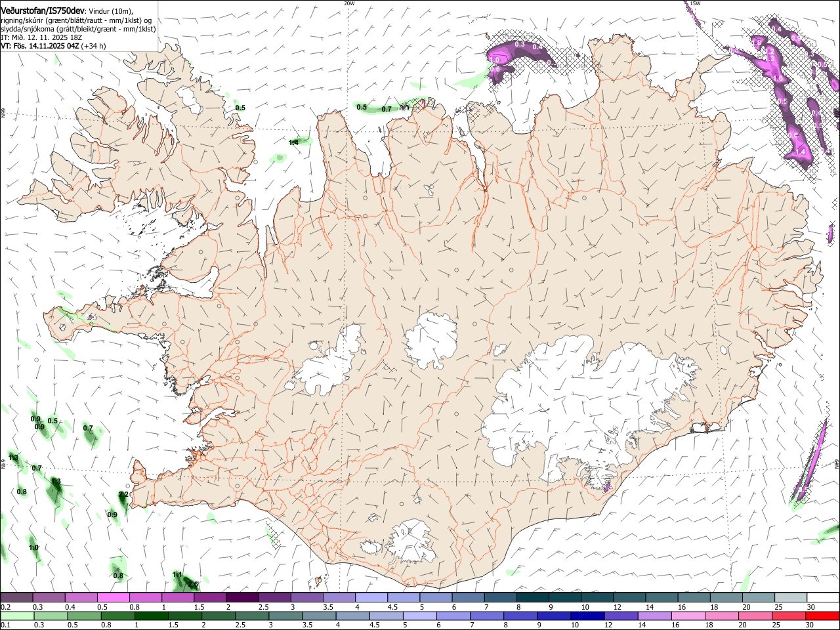Click the "0.1" legend label
This screenshot has width=840, height=630.
click(6, 625)
